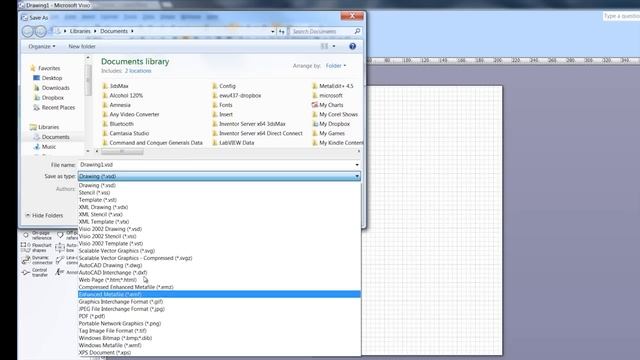This screenshot has width=640, height=360.
Task: Click the sidebar vertical scrollbar thumb
Action: 88,80
